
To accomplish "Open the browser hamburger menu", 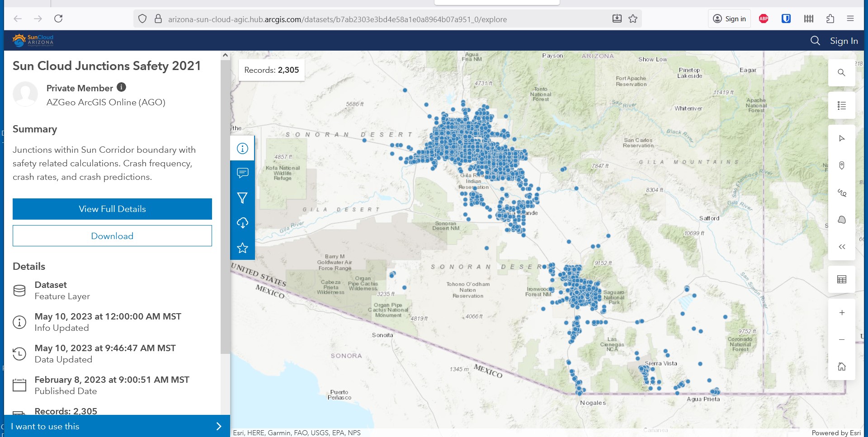I will pos(850,19).
